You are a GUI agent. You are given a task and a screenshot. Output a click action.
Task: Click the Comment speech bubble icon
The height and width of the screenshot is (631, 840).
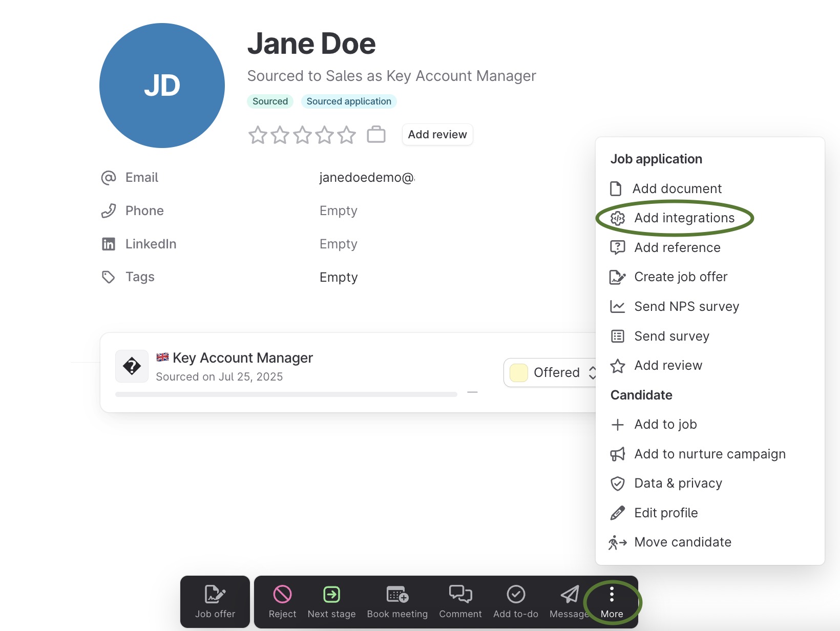[460, 594]
